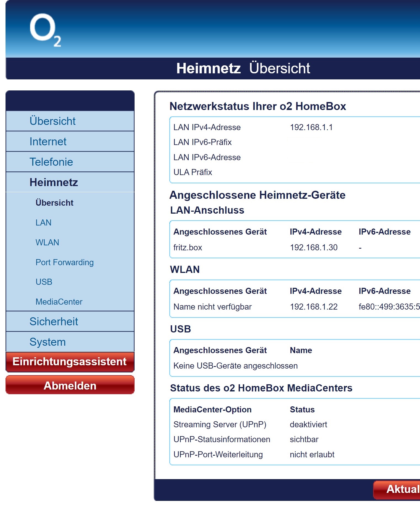Click the UPnP-Statusinformationen label
Viewport: 420px width, 529px height.
click(x=222, y=439)
